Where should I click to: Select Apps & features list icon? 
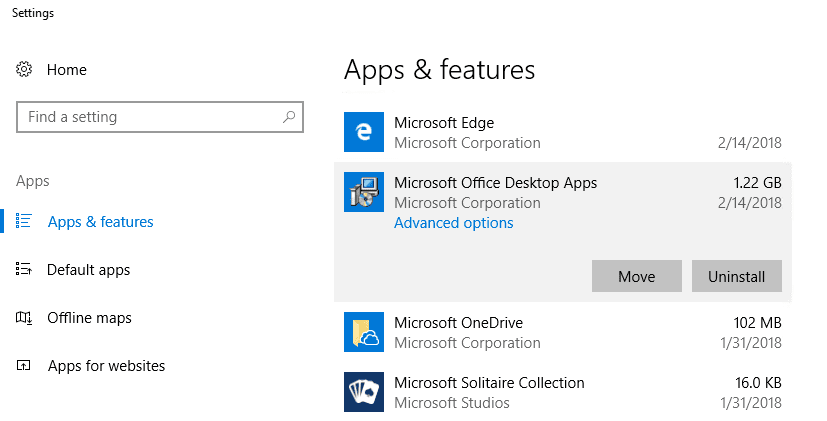24,221
